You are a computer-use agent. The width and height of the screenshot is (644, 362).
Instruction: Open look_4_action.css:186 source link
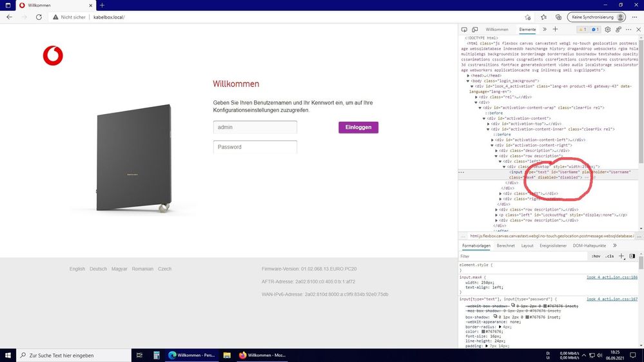pos(612,278)
